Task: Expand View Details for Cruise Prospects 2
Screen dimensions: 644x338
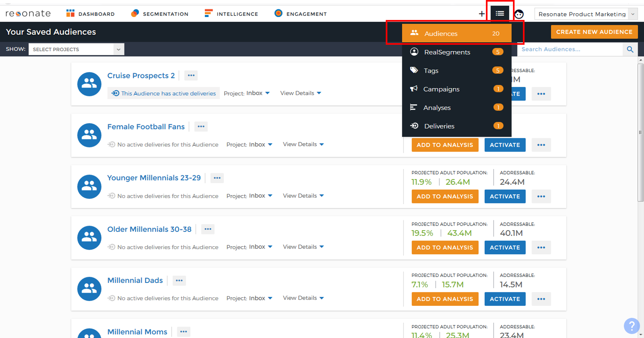Action: [x=301, y=93]
